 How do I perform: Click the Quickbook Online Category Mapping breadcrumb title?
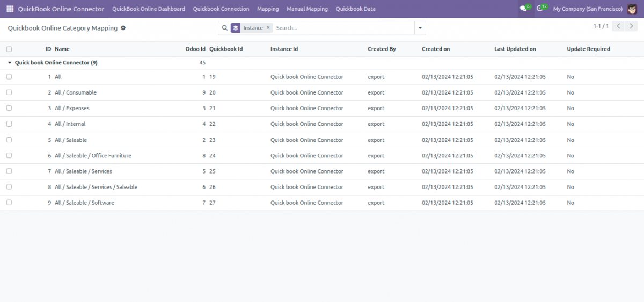63,28
